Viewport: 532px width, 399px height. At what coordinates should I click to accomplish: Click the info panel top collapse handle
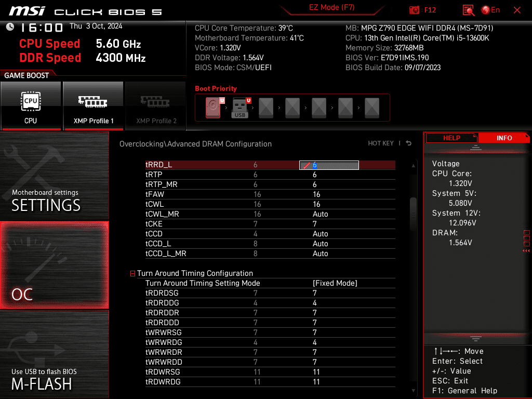pyautogui.click(x=476, y=148)
